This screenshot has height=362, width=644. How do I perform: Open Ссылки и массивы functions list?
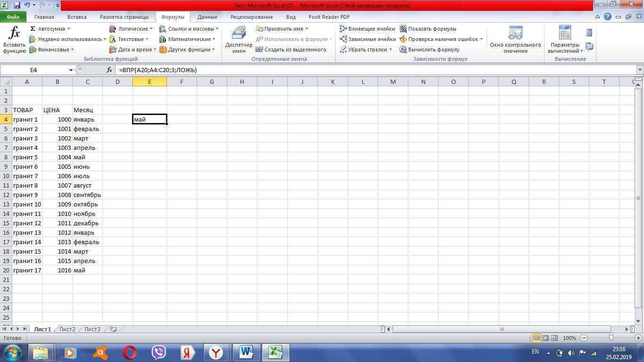click(189, 29)
